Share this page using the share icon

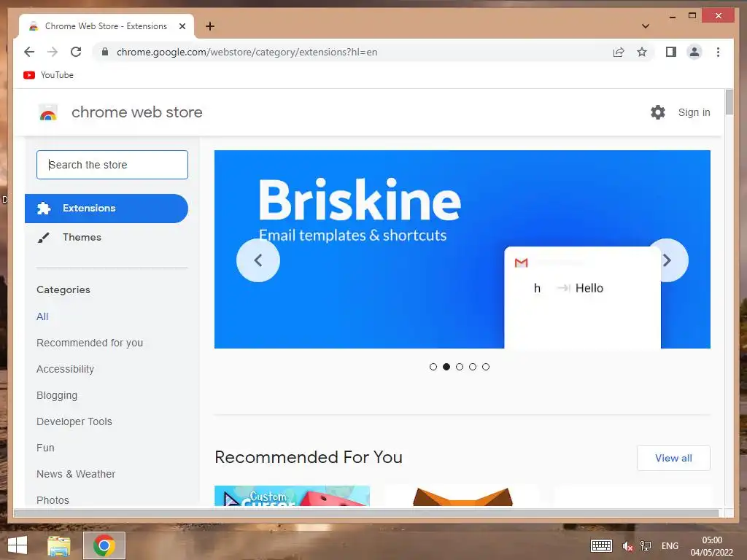click(x=619, y=52)
